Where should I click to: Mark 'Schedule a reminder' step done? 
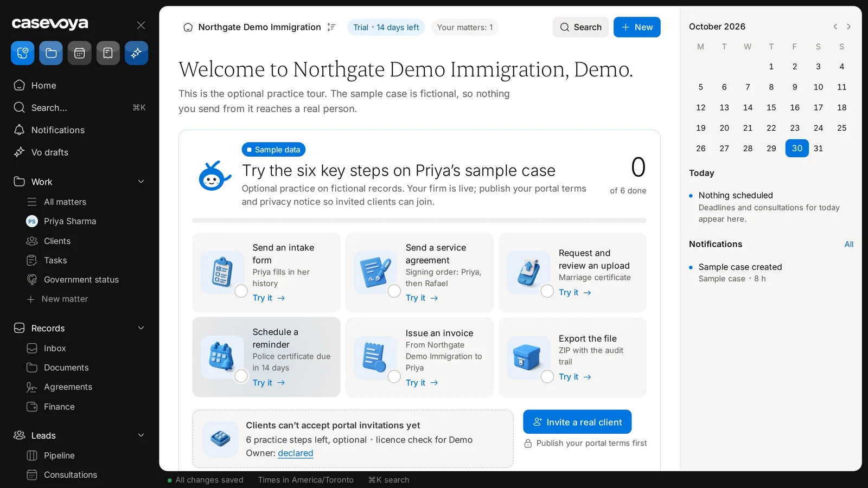[241, 376]
